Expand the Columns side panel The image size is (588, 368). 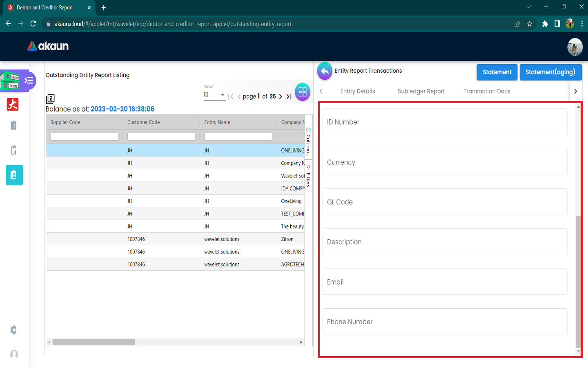tap(308, 141)
